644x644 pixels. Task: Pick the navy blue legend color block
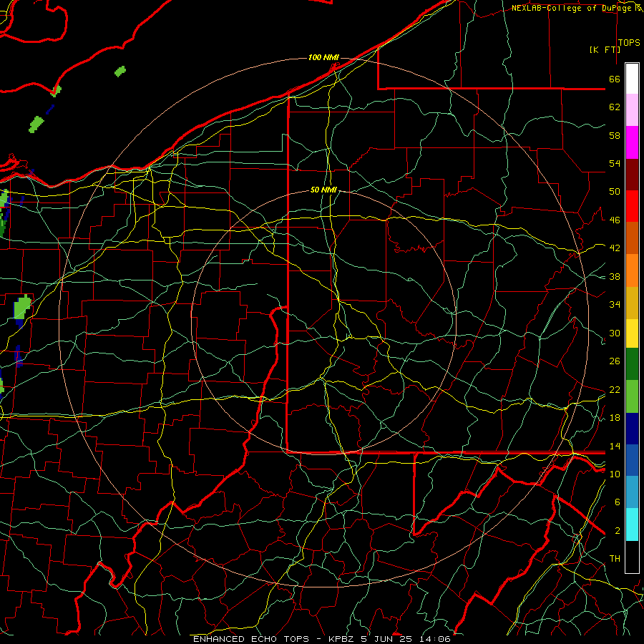point(632,429)
